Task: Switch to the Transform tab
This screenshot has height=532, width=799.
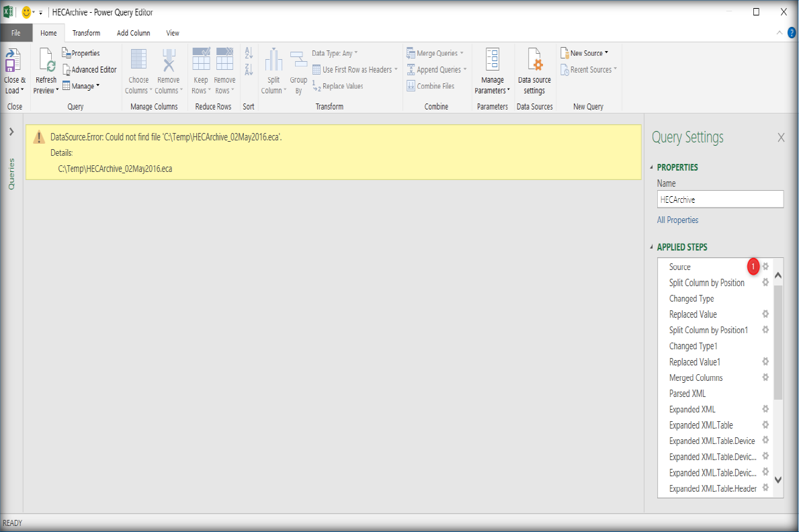Action: click(x=86, y=33)
